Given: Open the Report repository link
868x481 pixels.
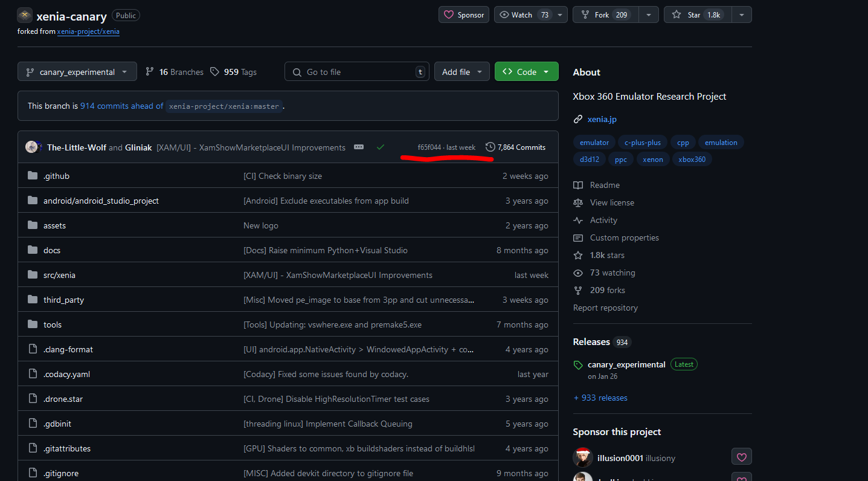Looking at the screenshot, I should click(605, 308).
